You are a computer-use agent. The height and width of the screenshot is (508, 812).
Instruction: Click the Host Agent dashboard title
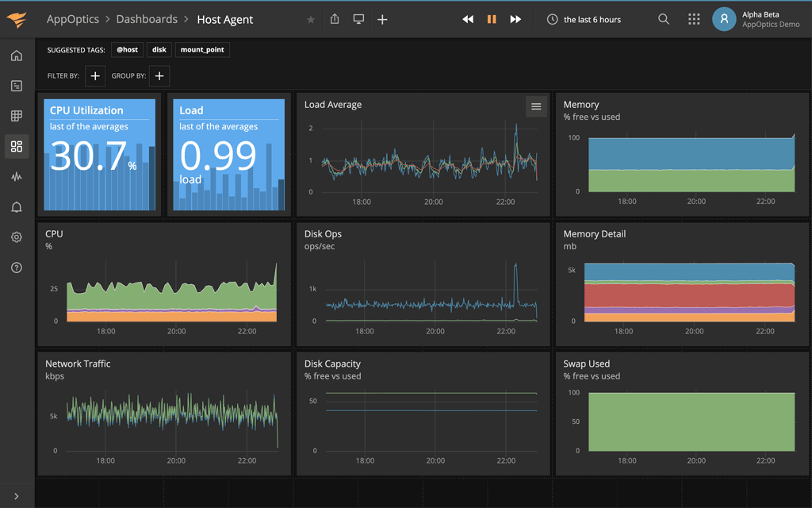point(224,20)
